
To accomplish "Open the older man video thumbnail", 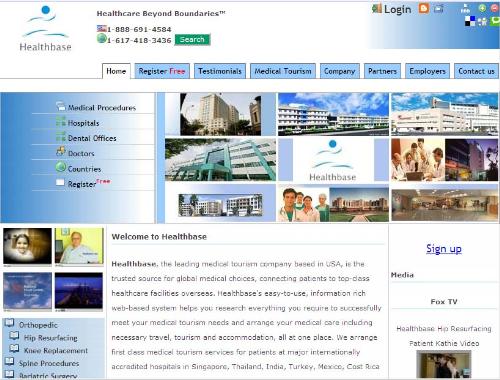I will [x=79, y=246].
